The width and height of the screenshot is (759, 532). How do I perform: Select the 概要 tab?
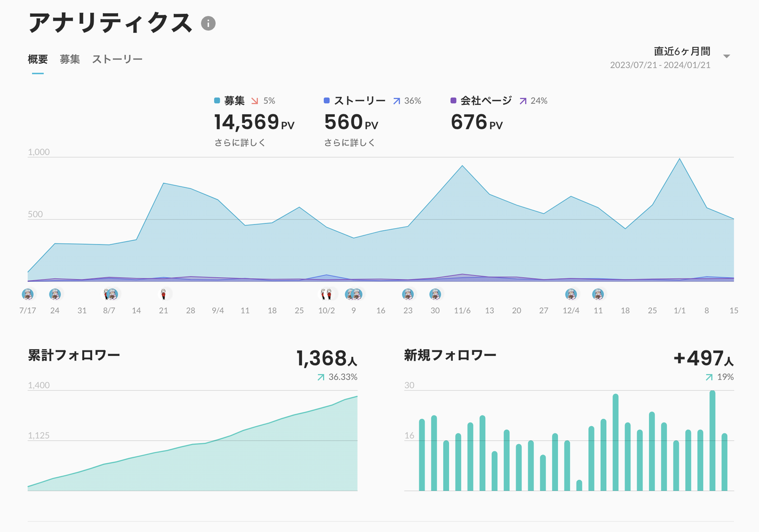(37, 60)
